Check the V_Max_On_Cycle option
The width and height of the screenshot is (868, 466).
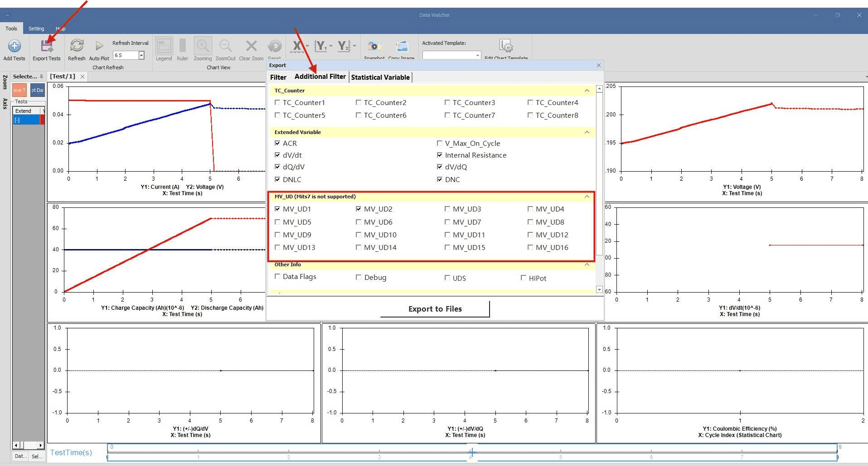[x=439, y=144]
